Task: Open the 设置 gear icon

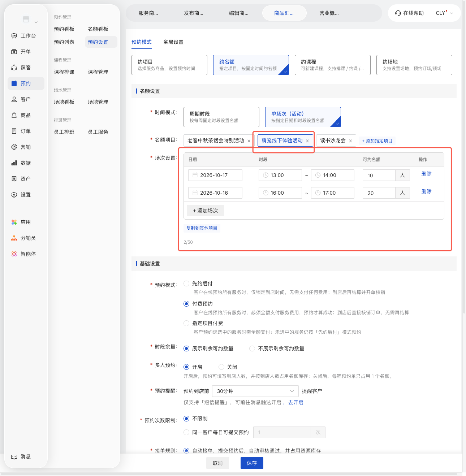Action: point(14,195)
